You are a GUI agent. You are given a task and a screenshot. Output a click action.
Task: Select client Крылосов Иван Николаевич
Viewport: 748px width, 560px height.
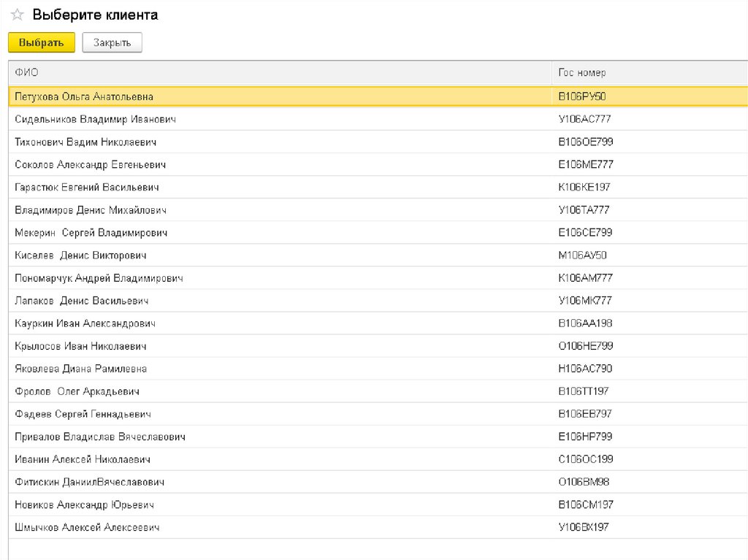click(x=80, y=346)
